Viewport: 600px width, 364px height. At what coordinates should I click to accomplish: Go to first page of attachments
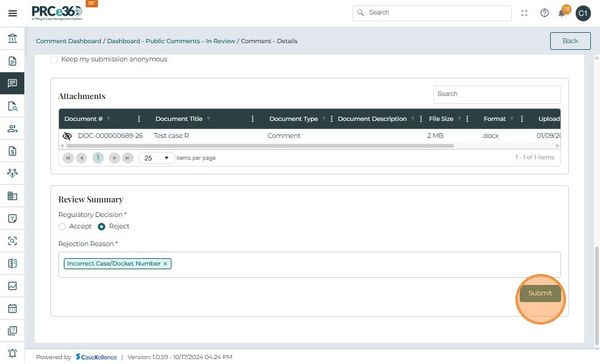point(68,158)
